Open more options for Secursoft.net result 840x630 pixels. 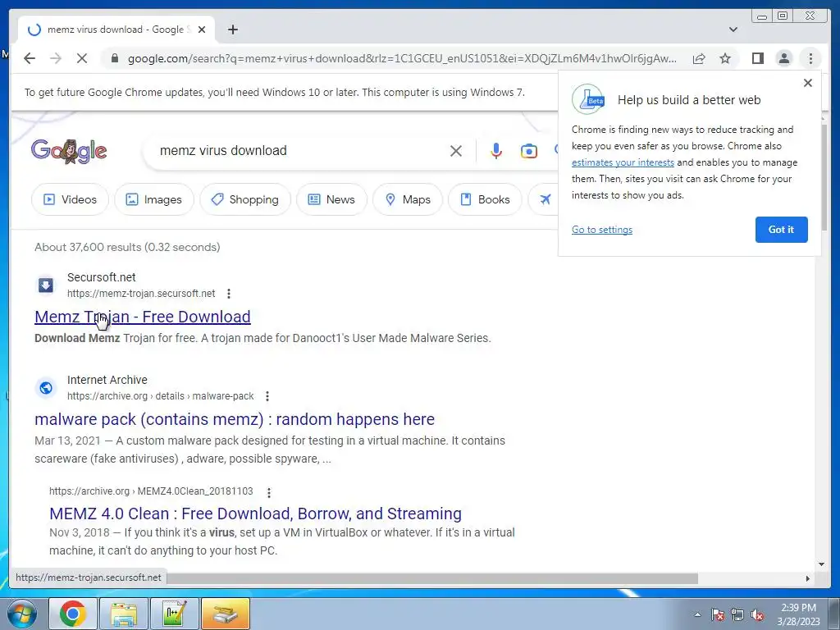click(x=229, y=294)
